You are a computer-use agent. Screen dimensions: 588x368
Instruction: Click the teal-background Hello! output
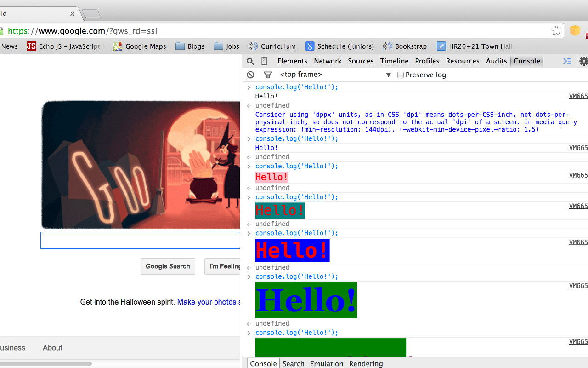click(x=280, y=210)
